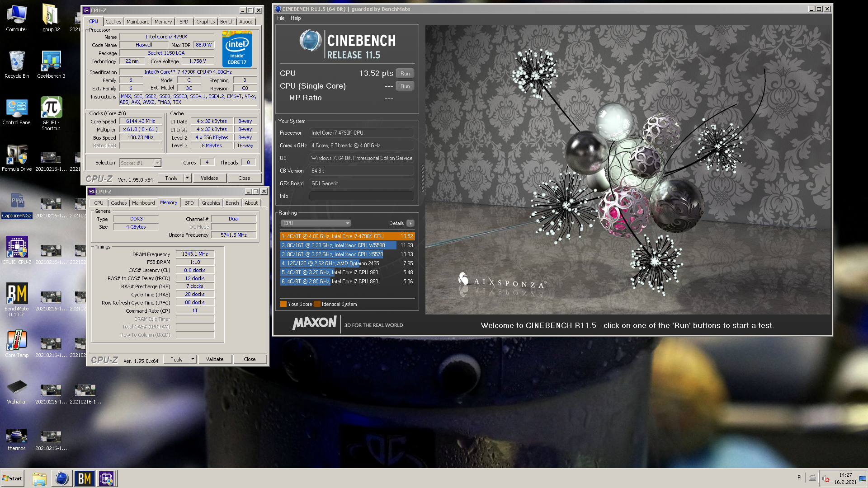Open screenshot file beside thermos icon

(51, 439)
